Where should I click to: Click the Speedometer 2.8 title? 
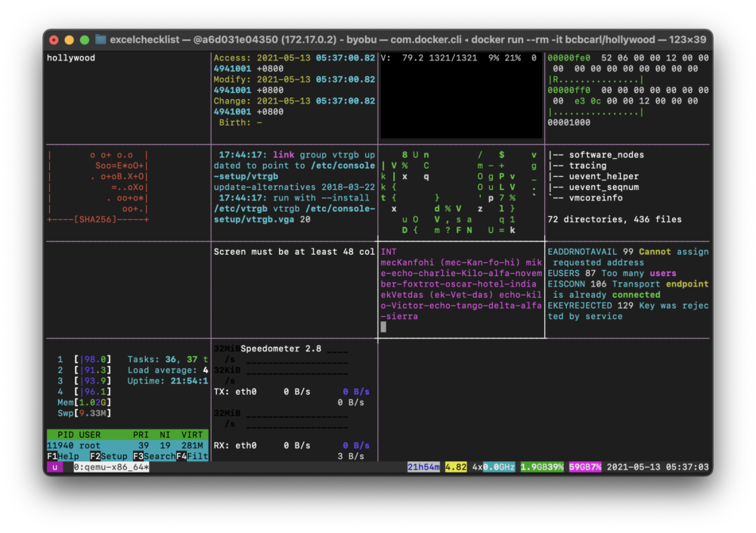280,349
